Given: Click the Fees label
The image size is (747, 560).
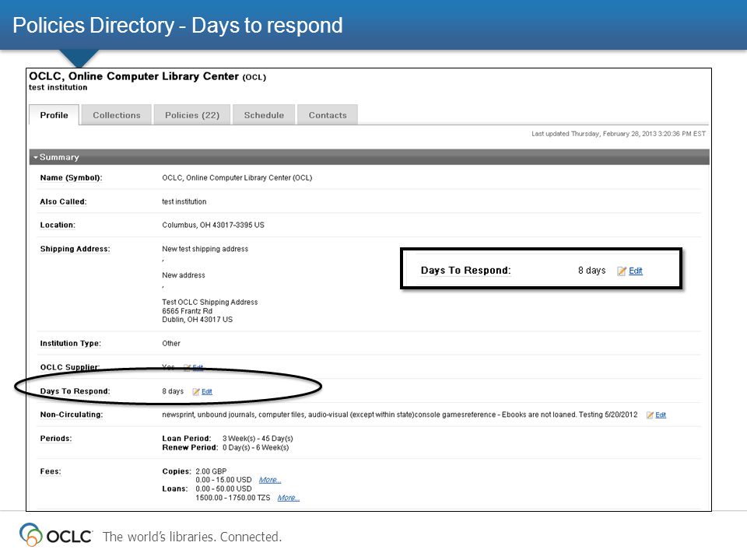Looking at the screenshot, I should pyautogui.click(x=51, y=471).
